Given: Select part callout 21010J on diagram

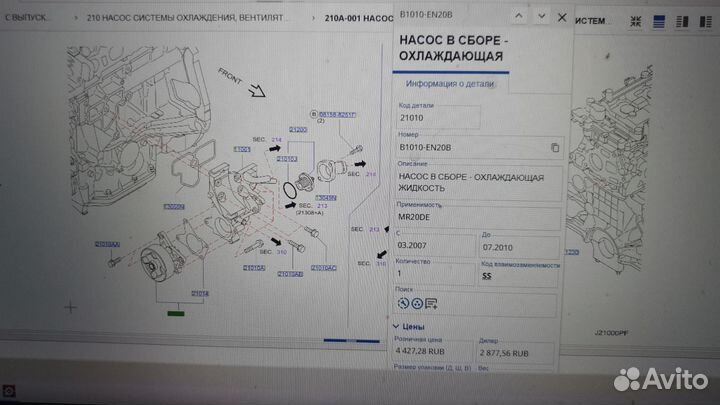Looking at the screenshot, I should [x=287, y=159].
